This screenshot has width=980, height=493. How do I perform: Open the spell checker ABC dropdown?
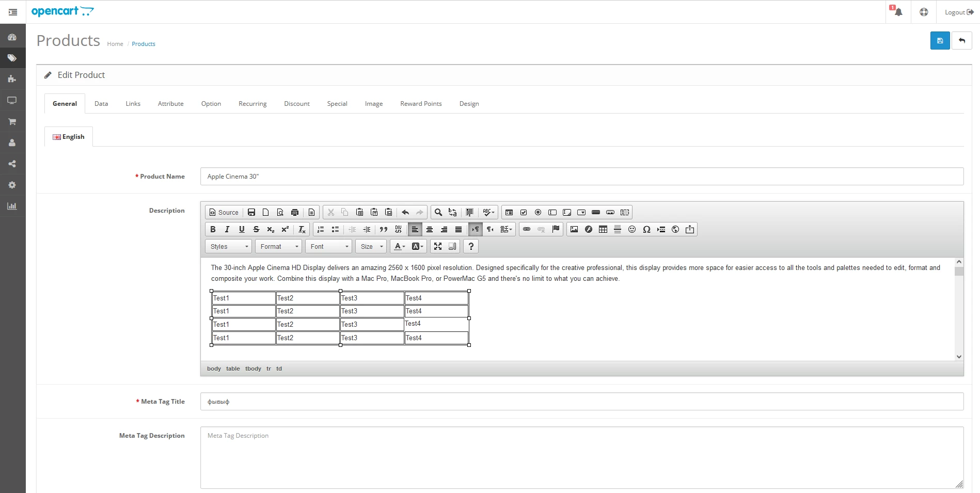coord(488,212)
